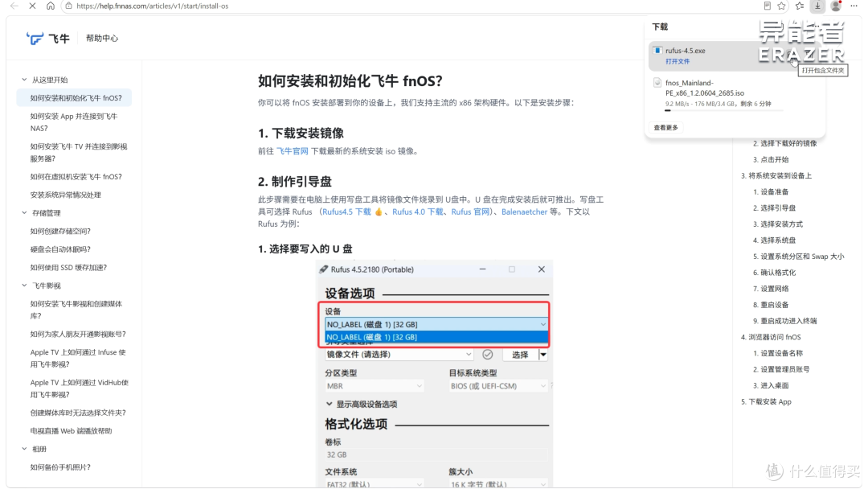Screen dimensions: 868x489
Task: Click the Rufus 官网 link
Action: tap(470, 212)
